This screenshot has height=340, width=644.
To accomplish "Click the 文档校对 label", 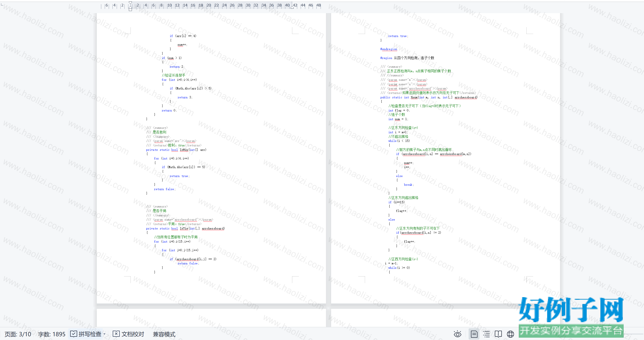I will point(133,334).
